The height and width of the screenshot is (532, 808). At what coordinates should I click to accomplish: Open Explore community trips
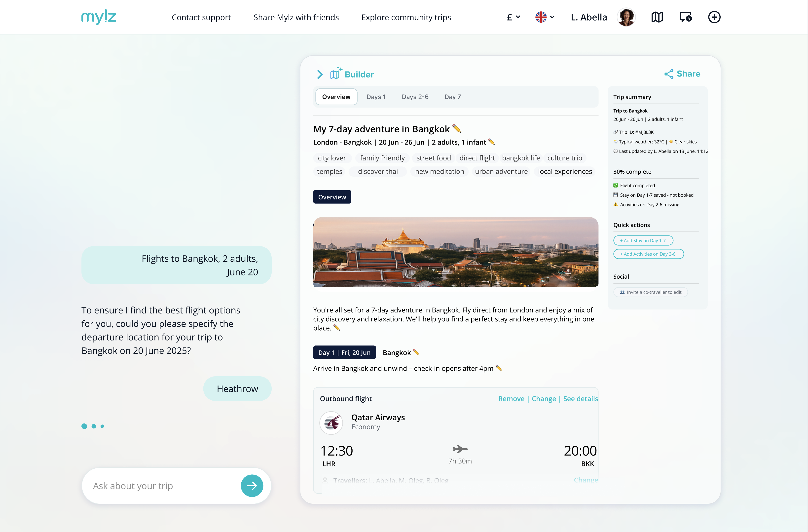pyautogui.click(x=406, y=17)
